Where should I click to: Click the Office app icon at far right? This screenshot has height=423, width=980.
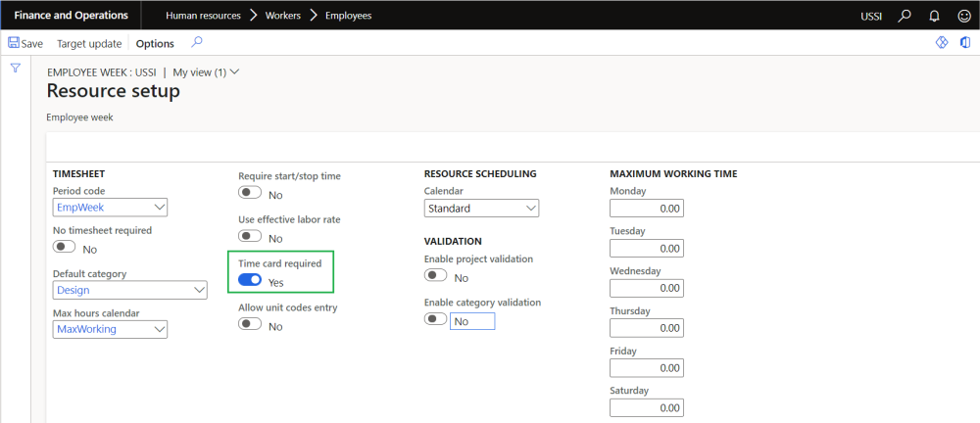point(965,43)
